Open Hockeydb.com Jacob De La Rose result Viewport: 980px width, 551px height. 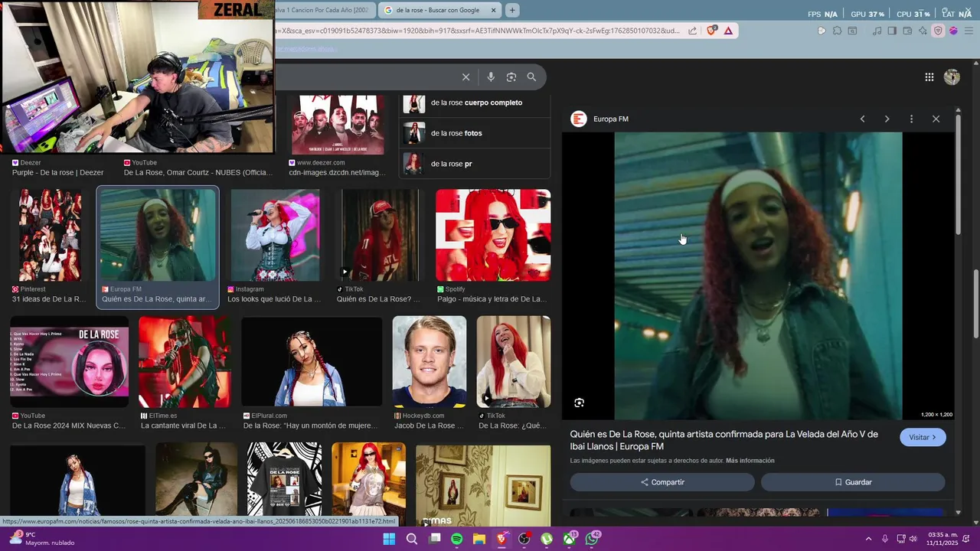429,373
